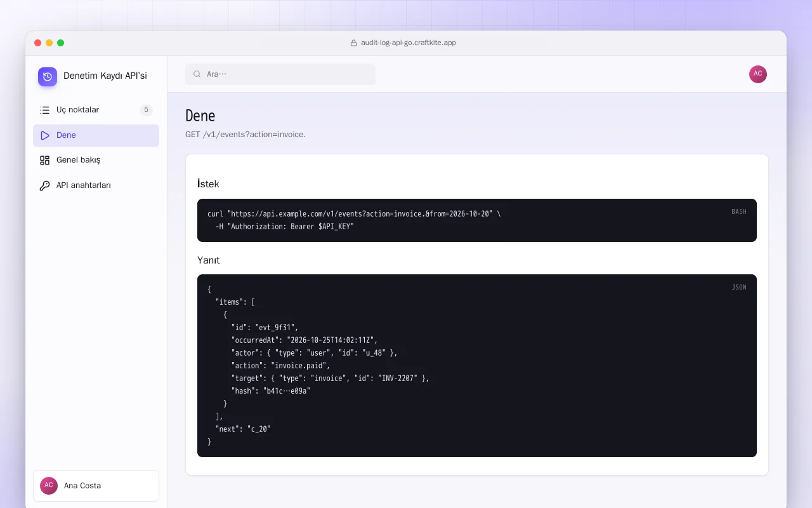This screenshot has width=812, height=508.
Task: Click the Dene play icon
Action: tap(44, 135)
